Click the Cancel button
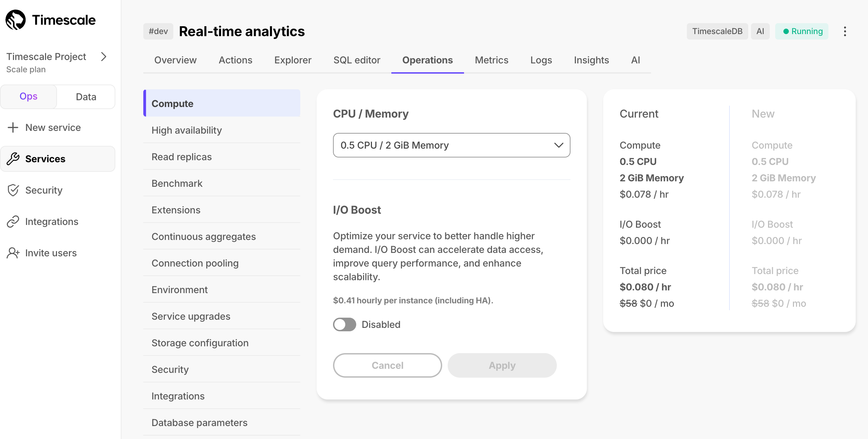This screenshot has height=439, width=868. coord(387,365)
